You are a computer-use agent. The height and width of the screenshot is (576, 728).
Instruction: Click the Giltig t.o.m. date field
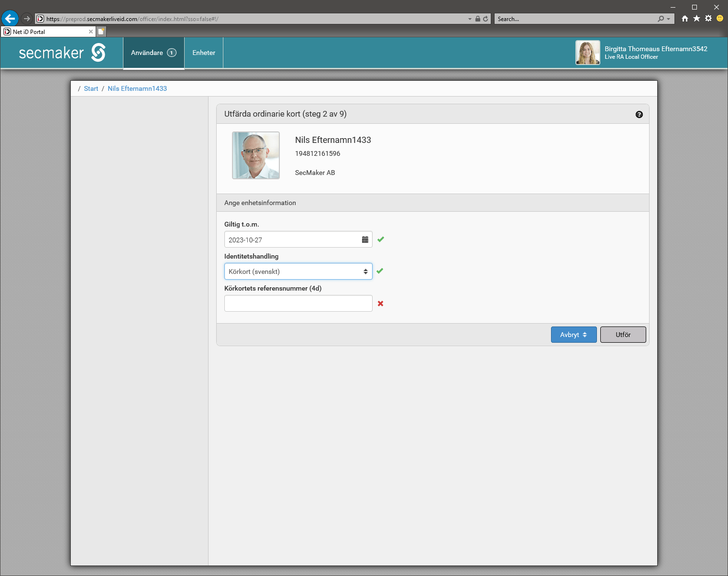(x=292, y=239)
